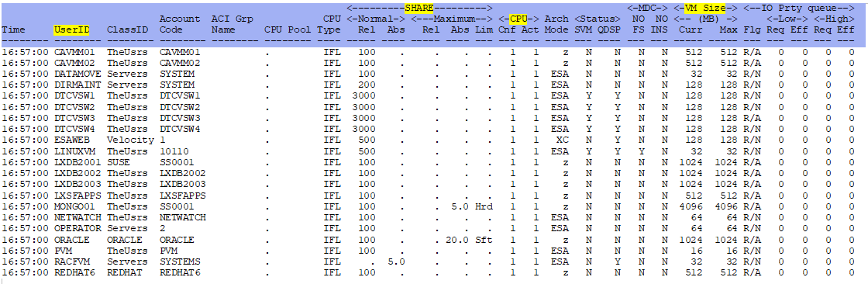Click the Sft limit value for ORACLE
868x284 pixels.
pyautogui.click(x=484, y=240)
